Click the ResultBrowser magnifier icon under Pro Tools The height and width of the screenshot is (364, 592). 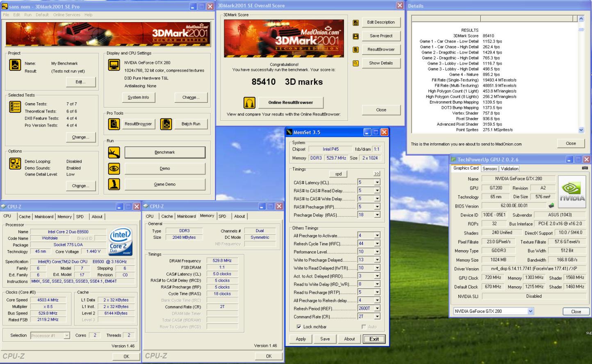coord(114,124)
